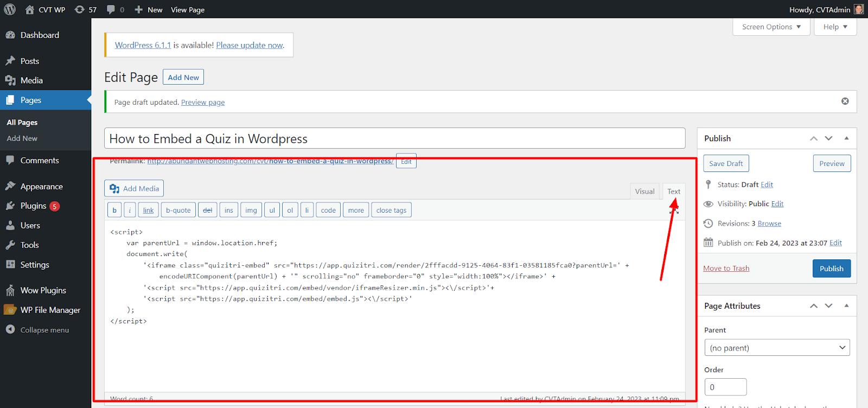Expand the Help dropdown tab
Image resolution: width=868 pixels, height=408 pixels.
[835, 27]
